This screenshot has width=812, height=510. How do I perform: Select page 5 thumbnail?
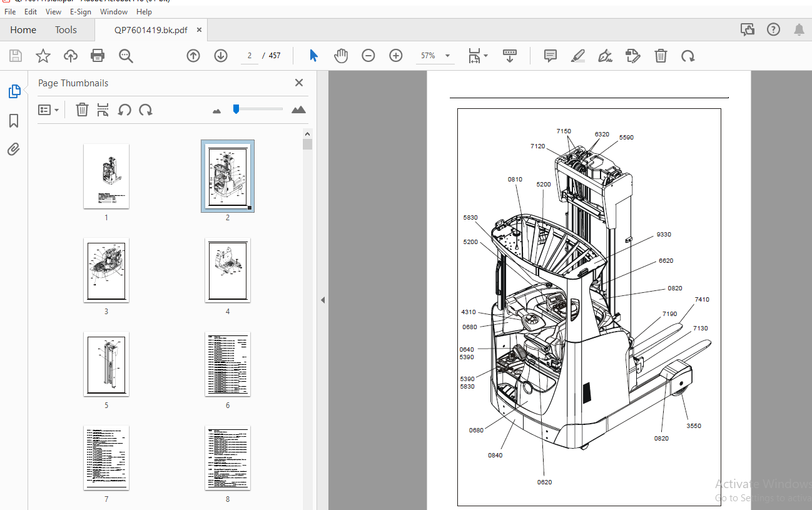click(106, 364)
